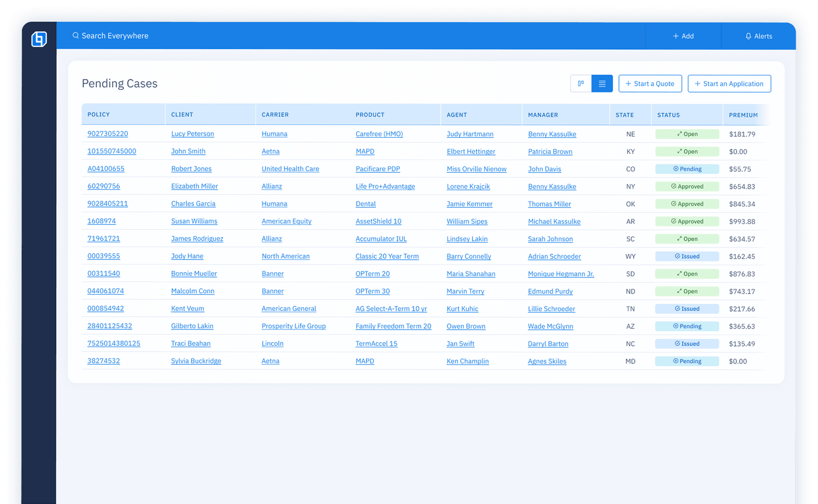The height and width of the screenshot is (504, 818).
Task: Open the Accumulator IUL product link
Action: 380,239
